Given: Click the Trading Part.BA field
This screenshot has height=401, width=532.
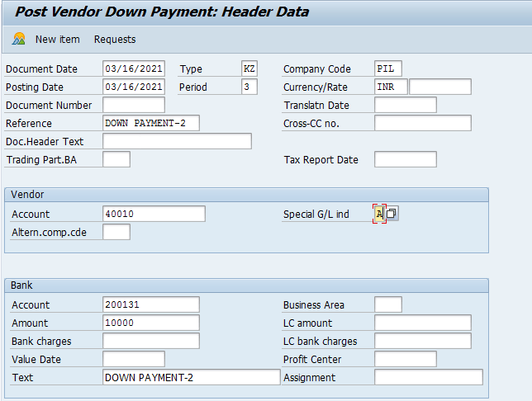Looking at the screenshot, I should coord(116,159).
